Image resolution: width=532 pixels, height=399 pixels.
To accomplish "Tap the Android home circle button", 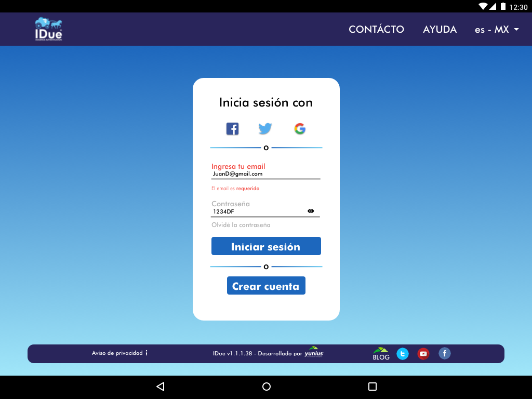I will coord(267,387).
